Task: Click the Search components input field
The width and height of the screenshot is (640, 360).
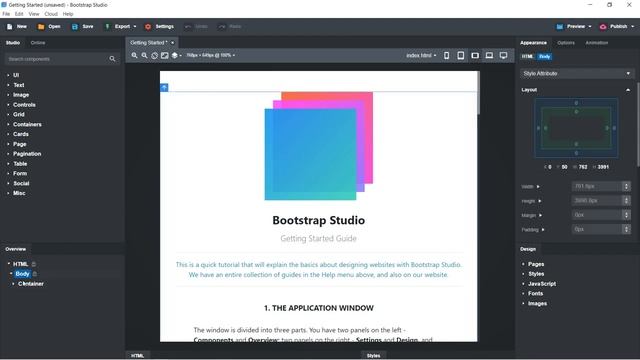Action: [x=57, y=59]
